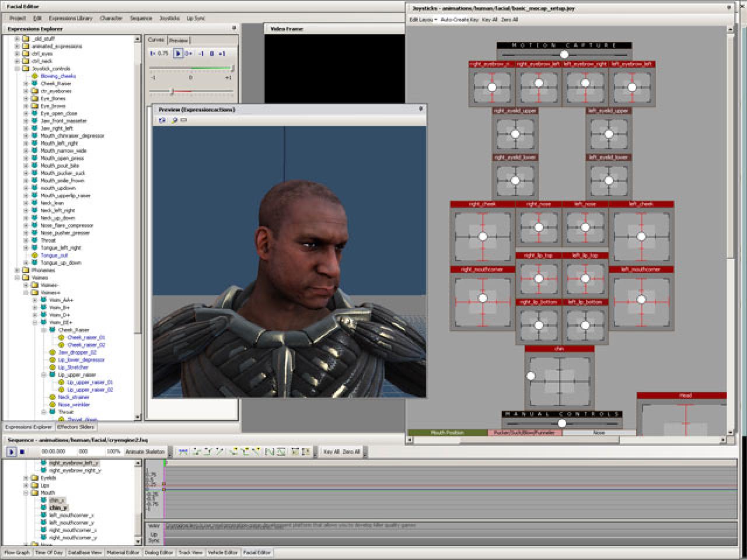
Task: Click the Key All button in sequence toolbar
Action: [x=331, y=452]
